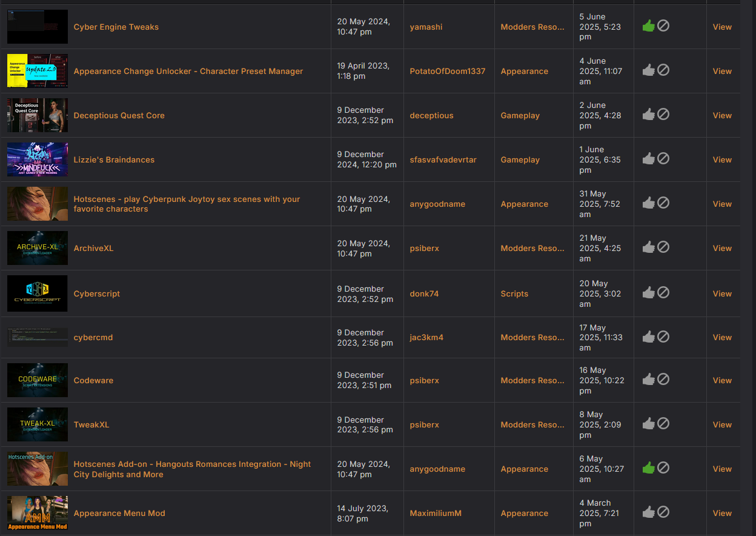The height and width of the screenshot is (536, 756).
Task: Open the Deceptious Quest Core mod link
Action: (119, 115)
